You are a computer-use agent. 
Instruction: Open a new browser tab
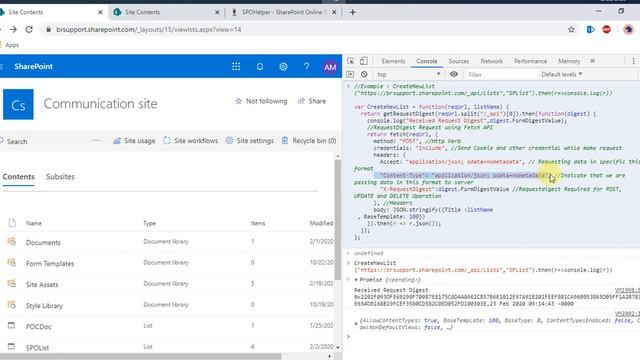[x=353, y=12]
